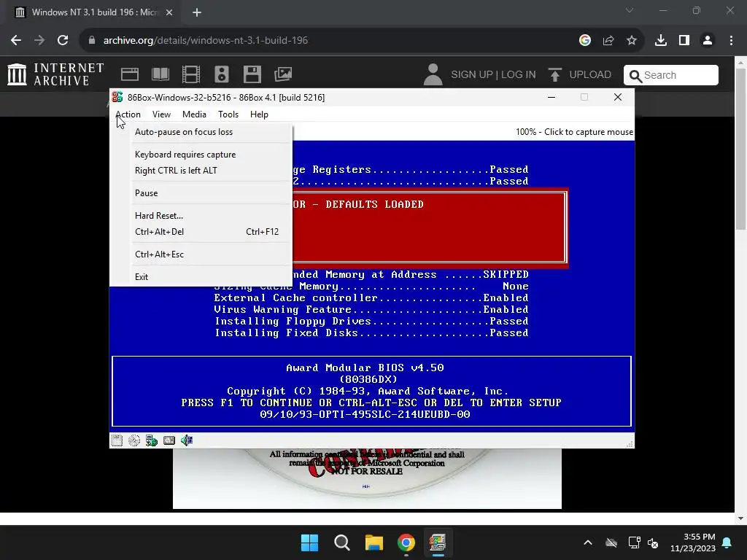Screen dimensions: 747x560
Task: Click the user avatar silhouette icon
Action: [433, 74]
